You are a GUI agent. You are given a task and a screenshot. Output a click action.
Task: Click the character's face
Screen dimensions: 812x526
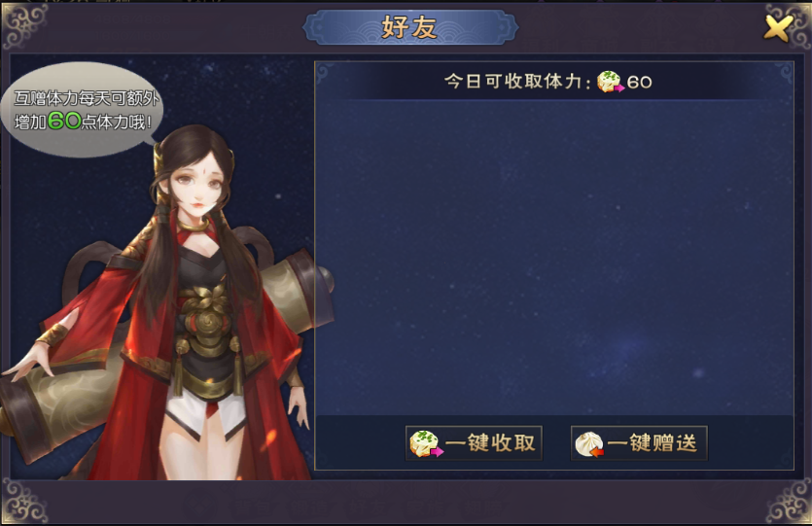pos(200,187)
